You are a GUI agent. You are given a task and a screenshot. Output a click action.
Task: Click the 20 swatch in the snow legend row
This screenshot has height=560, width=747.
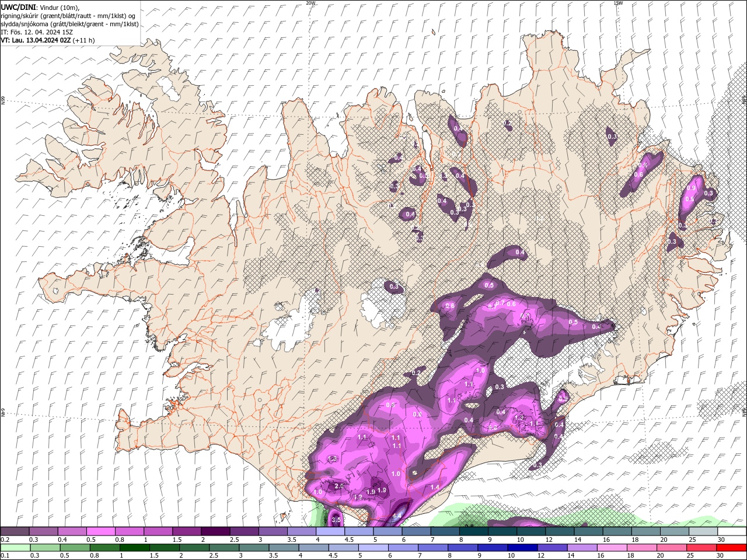[674, 531]
